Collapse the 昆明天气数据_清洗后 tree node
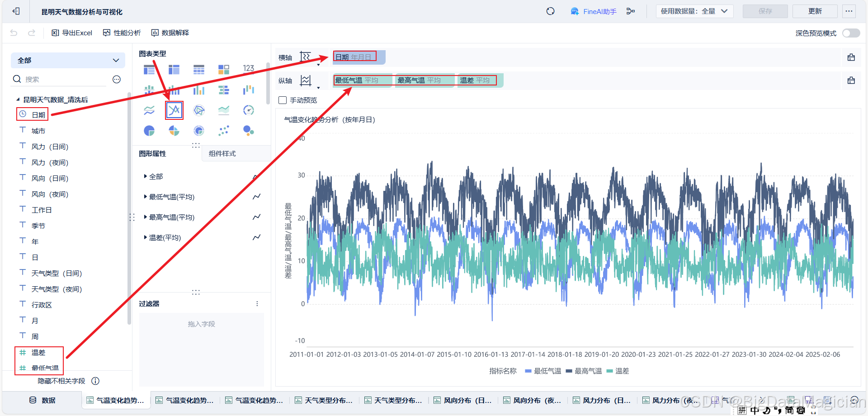This screenshot has width=868, height=416. pyautogui.click(x=18, y=99)
